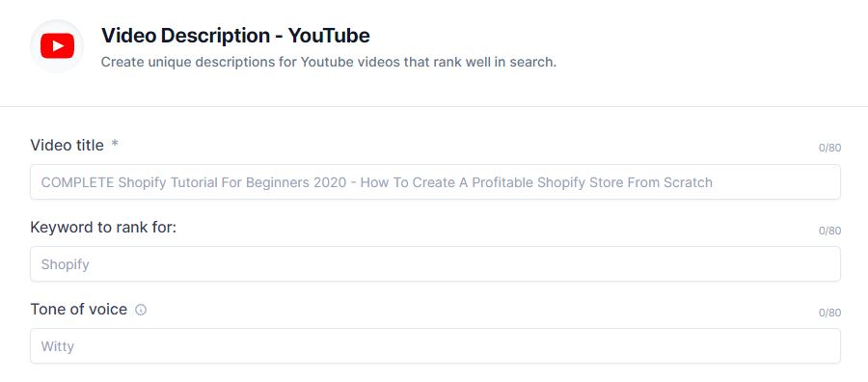The height and width of the screenshot is (382, 868).
Task: Click the "Keyword to rank for:" label
Action: pos(103,227)
